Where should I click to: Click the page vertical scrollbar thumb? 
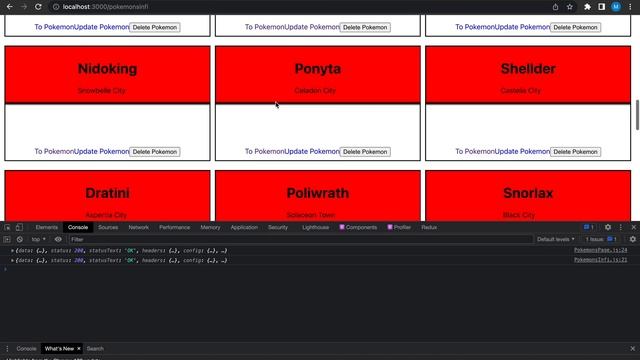point(637,115)
